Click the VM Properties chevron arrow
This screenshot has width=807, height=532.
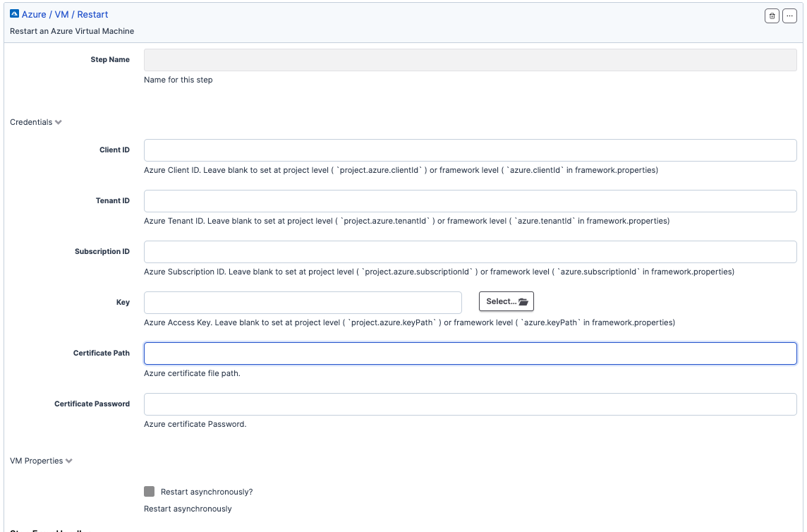pos(69,461)
